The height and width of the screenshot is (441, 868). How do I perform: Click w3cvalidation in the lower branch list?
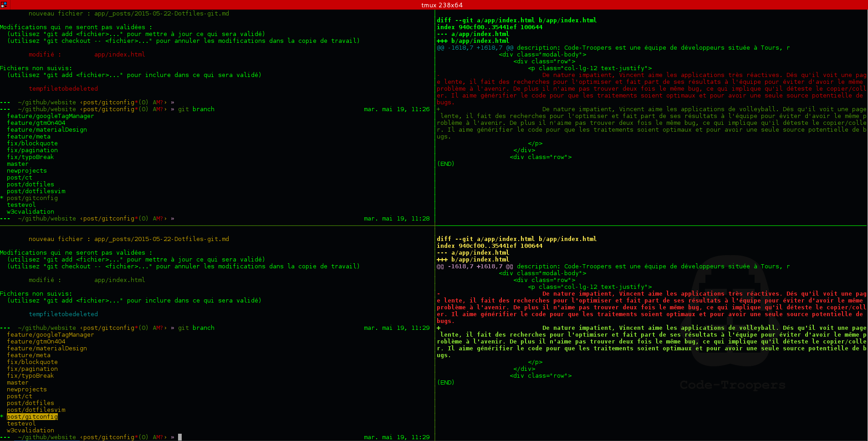(x=31, y=431)
